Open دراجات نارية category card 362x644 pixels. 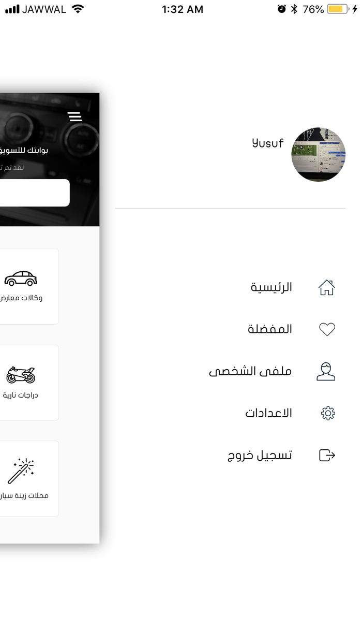29,383
